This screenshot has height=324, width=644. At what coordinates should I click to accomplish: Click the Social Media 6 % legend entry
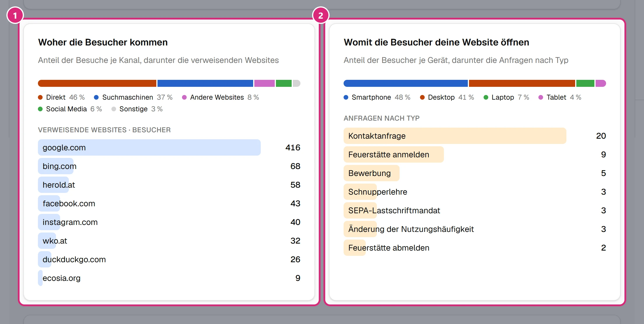coord(70,109)
